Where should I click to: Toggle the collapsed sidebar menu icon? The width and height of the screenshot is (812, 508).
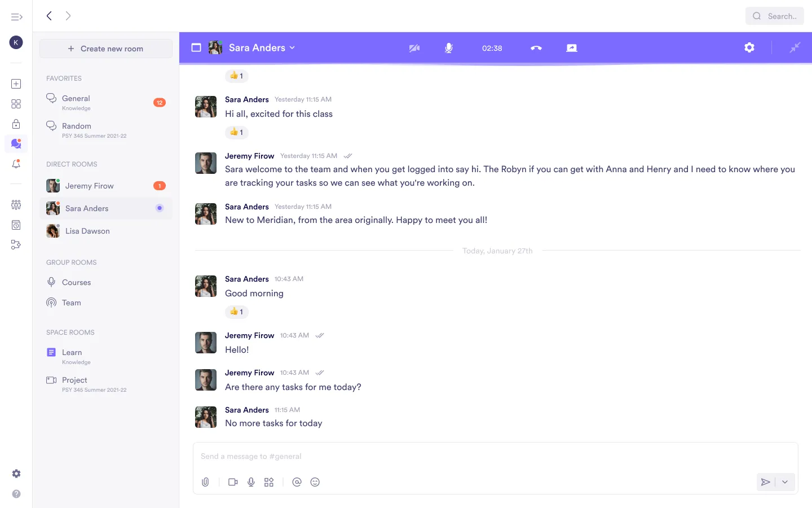tap(16, 16)
